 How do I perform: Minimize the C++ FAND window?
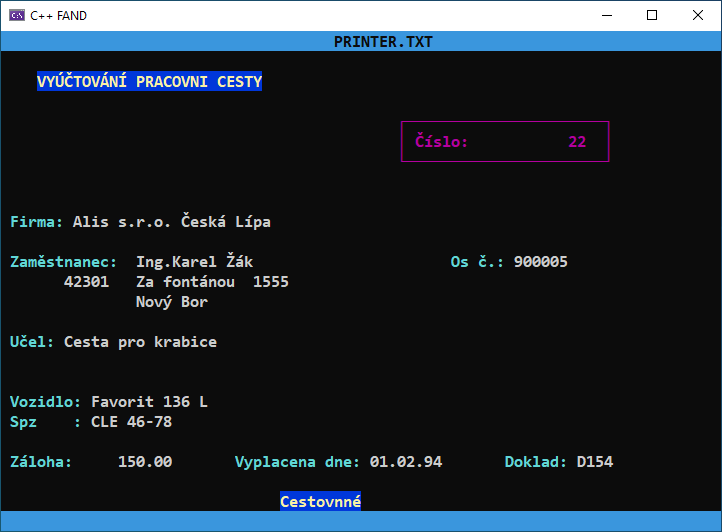click(606, 15)
